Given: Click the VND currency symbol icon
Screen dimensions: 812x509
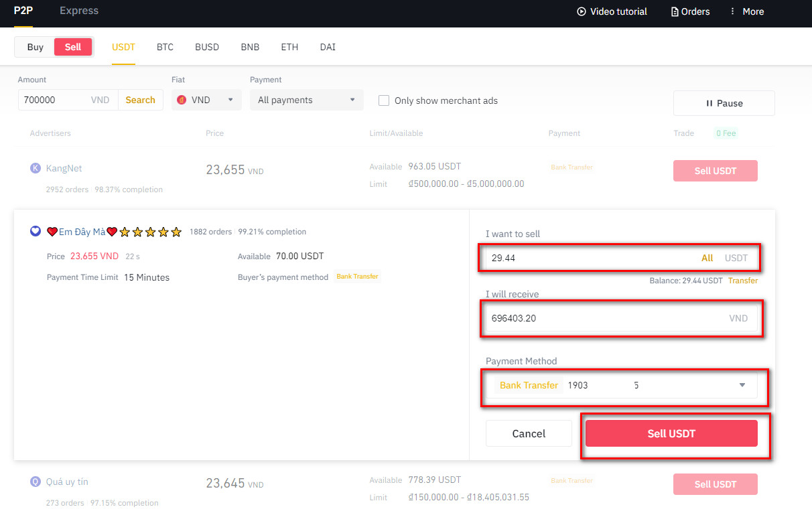Looking at the screenshot, I should (182, 100).
